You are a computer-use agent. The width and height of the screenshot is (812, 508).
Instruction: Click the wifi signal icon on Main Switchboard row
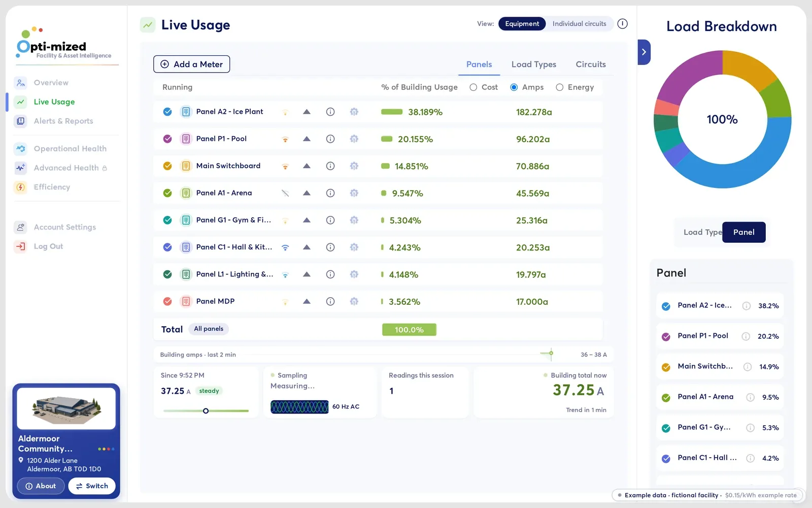click(285, 166)
